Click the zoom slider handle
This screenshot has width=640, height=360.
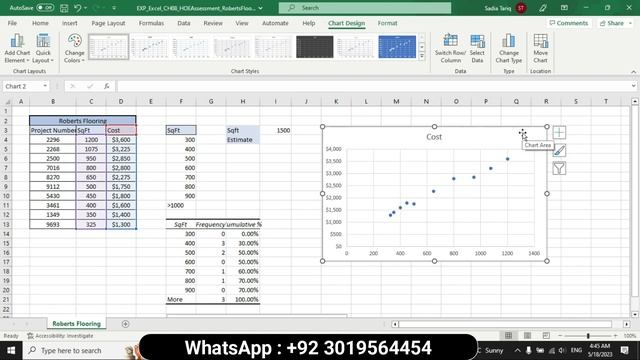(588, 336)
